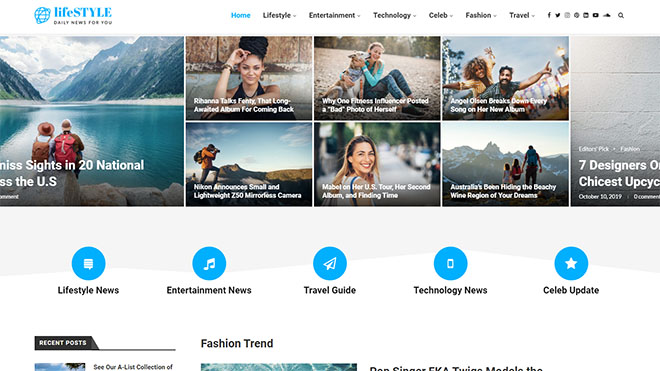Click the Technology News phone icon

click(450, 263)
